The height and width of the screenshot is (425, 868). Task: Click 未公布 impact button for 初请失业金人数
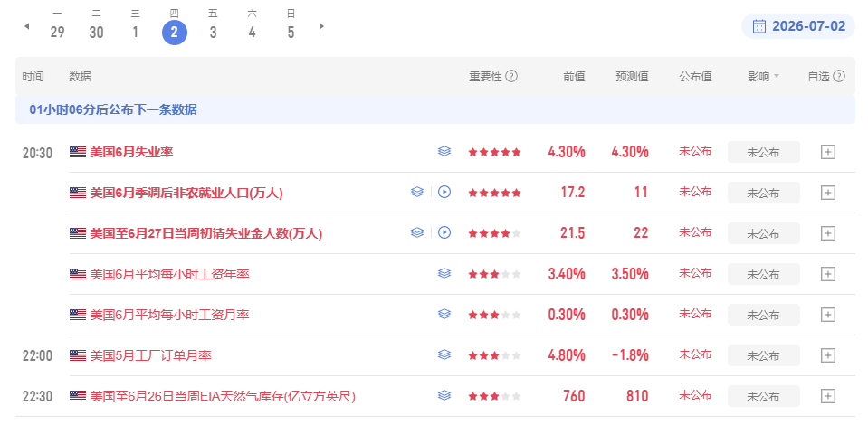point(763,233)
